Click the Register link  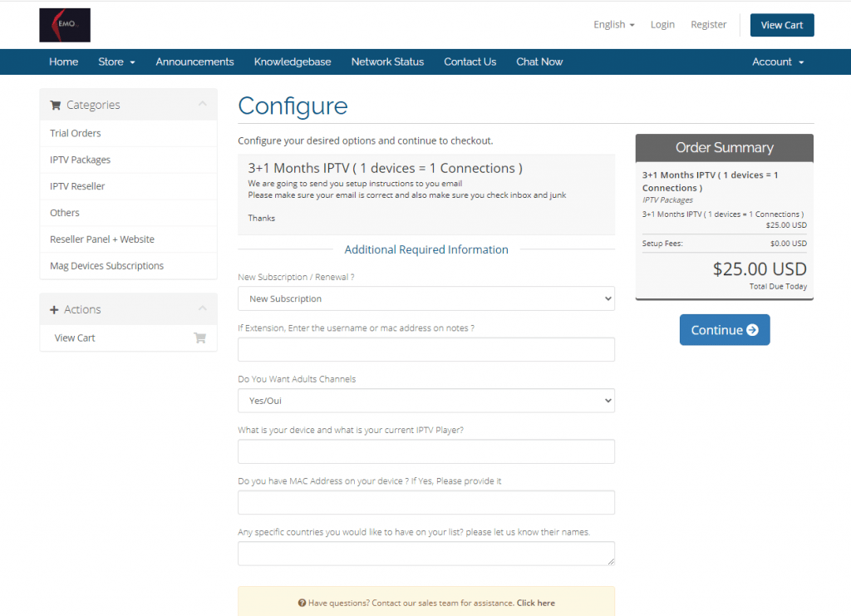(x=708, y=24)
